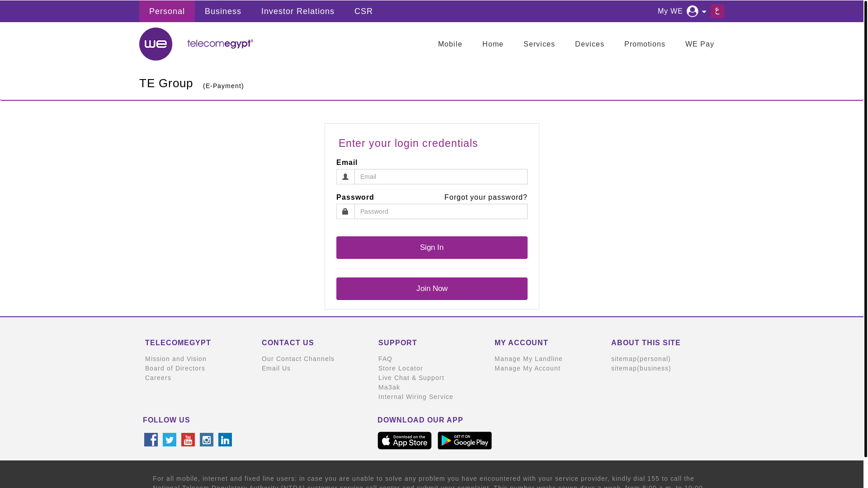Open the Facebook page icon
Image resolution: width=868 pixels, height=488 pixels.
[151, 440]
